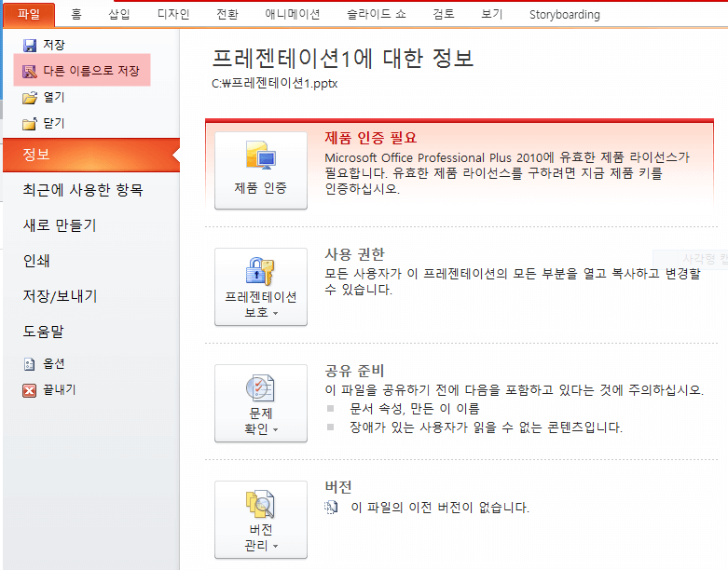
Task: Choose 다른 이름으로 저장
Action: [x=82, y=71]
